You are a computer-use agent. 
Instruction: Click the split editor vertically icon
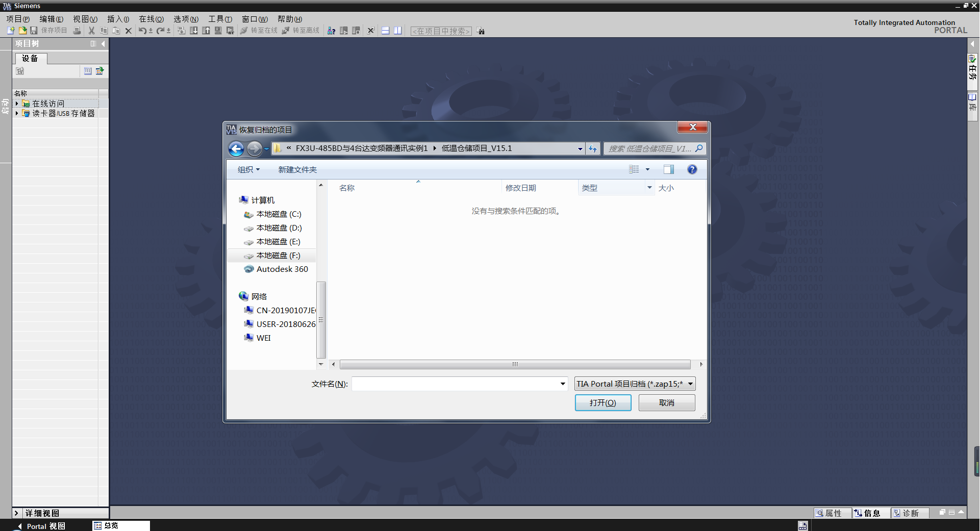pyautogui.click(x=398, y=31)
